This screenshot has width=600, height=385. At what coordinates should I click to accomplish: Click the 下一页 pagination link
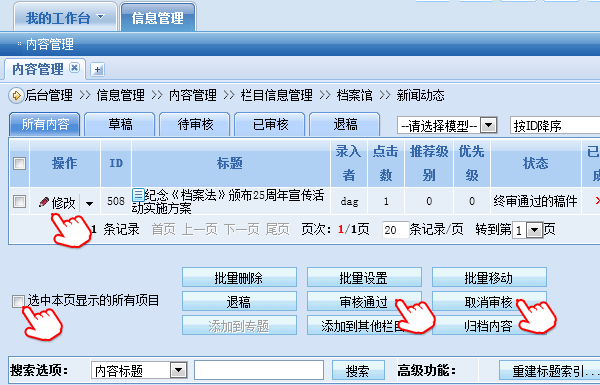coord(241,230)
